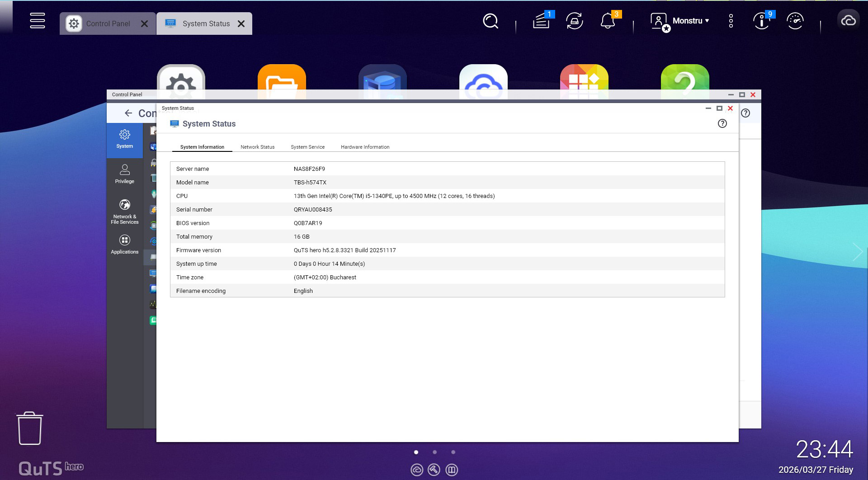The width and height of the screenshot is (868, 480).
Task: Open External Devices icon
Action: (574, 21)
